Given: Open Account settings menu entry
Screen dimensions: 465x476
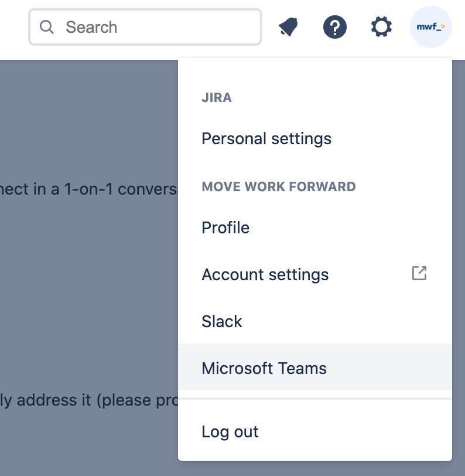Looking at the screenshot, I should tap(315, 274).
